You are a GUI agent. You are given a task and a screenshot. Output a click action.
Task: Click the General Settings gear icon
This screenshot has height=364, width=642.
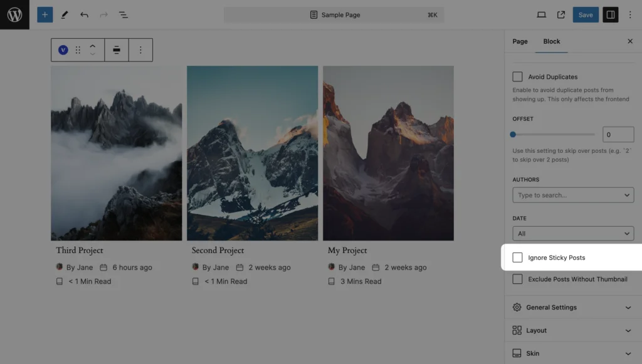click(x=517, y=307)
